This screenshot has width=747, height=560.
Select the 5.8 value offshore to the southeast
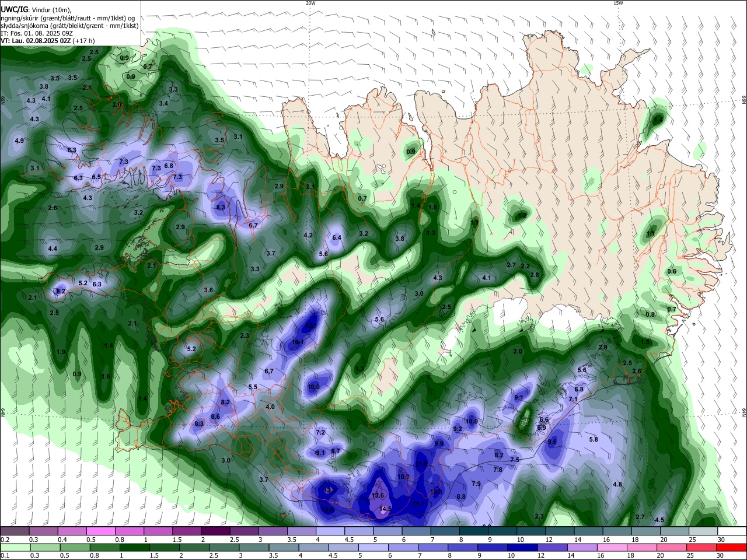pos(594,439)
